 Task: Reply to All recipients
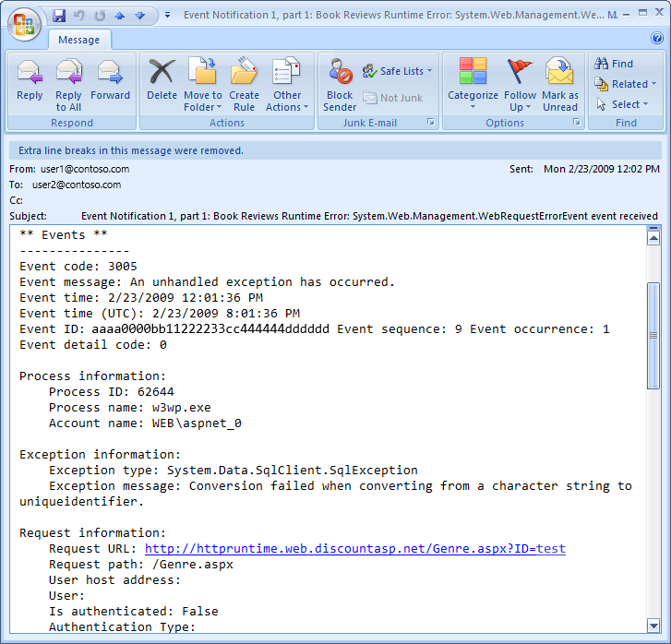(x=68, y=85)
